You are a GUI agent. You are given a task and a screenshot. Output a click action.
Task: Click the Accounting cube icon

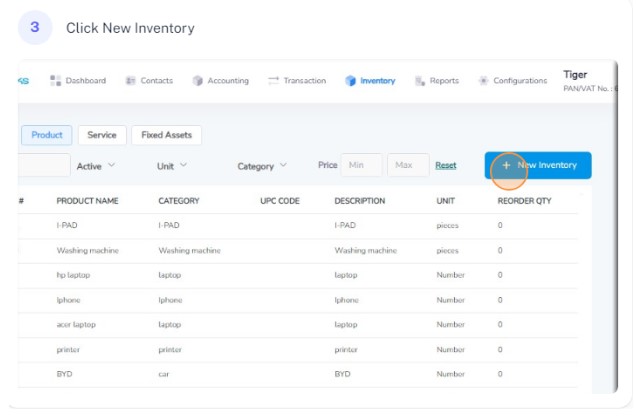198,81
